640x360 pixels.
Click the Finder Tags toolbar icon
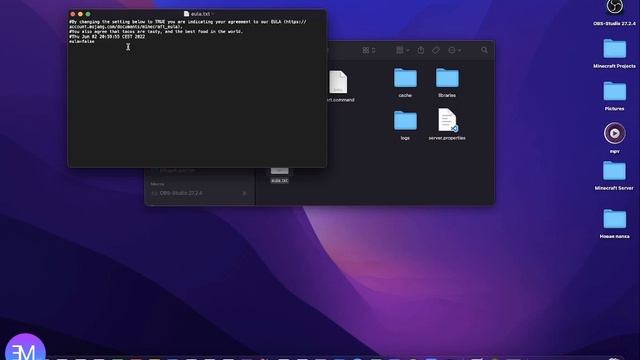click(436, 50)
